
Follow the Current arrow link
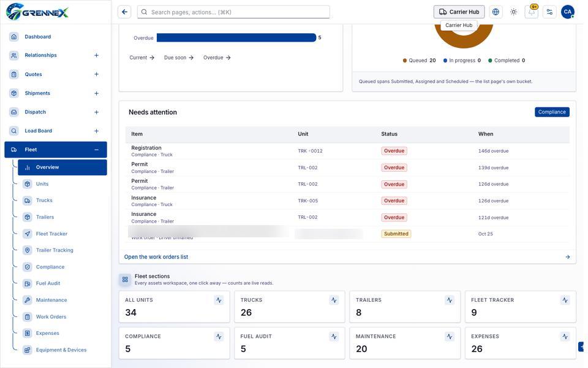point(141,58)
